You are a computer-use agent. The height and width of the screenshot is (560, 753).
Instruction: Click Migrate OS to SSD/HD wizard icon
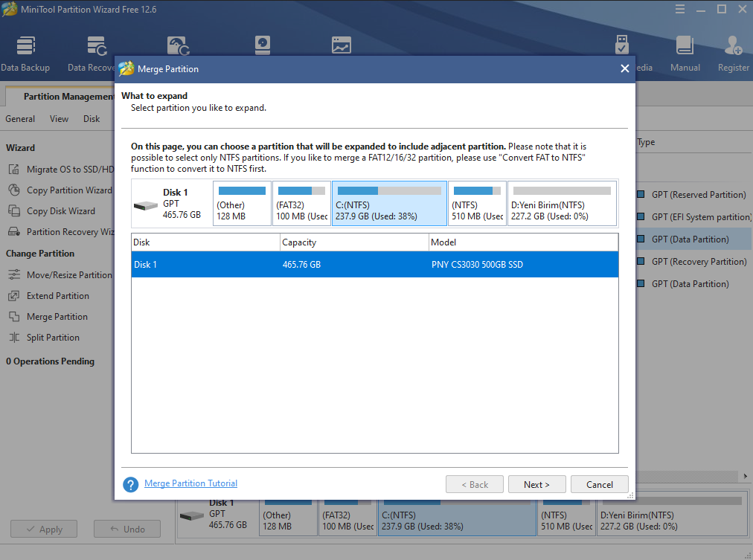point(14,170)
